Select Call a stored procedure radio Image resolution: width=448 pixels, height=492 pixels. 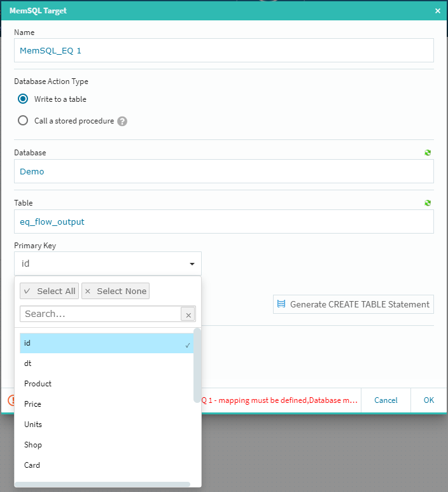[23, 120]
